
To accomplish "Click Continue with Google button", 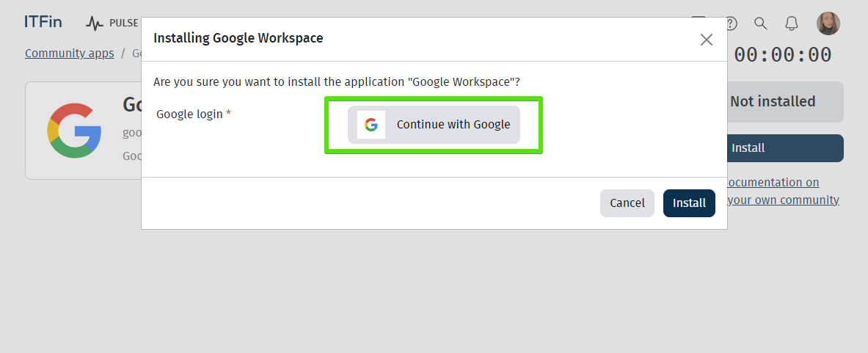I will click(x=434, y=125).
